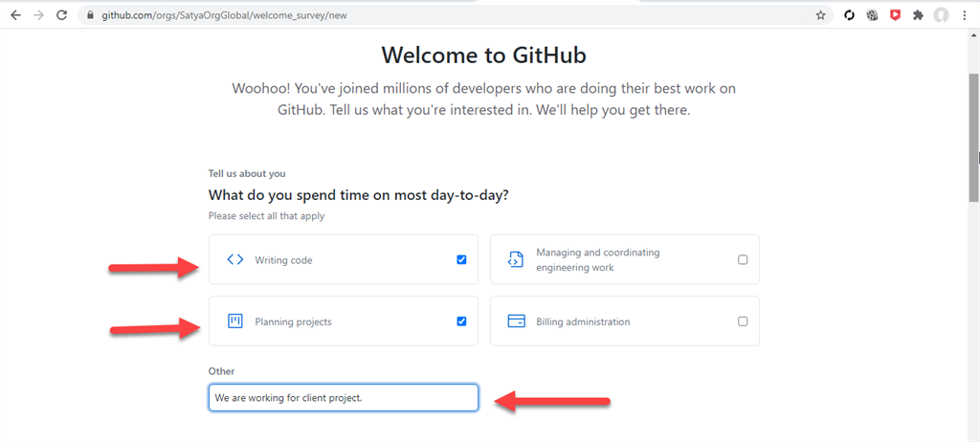Viewport: 980px width, 442px height.
Task: Open the Chrome profile avatar
Action: [942, 15]
